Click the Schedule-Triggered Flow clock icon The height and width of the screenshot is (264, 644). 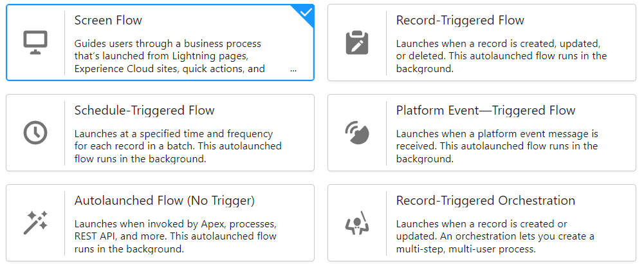[x=35, y=133]
